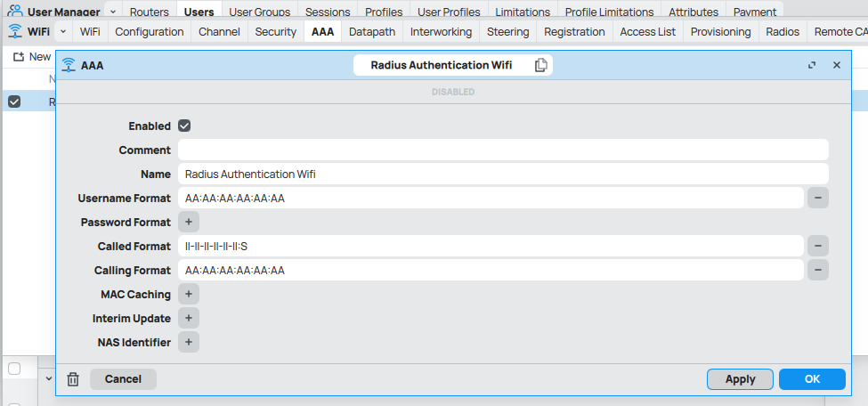
Task: Open the User Manager dropdown arrow
Action: coord(113,12)
